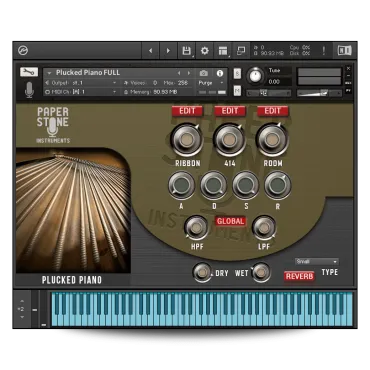Select next instrument using small right arrow
Image resolution: width=370 pixels, height=370 pixels.
pyautogui.click(x=189, y=73)
